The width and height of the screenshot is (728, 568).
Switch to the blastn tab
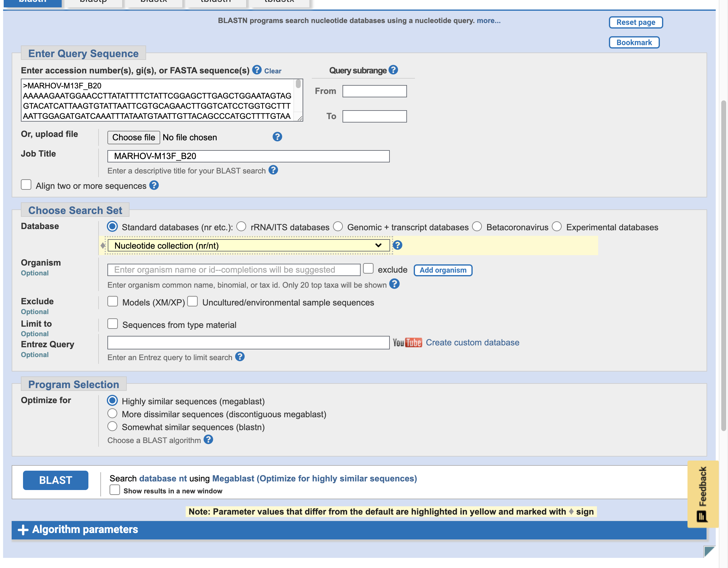click(32, 3)
